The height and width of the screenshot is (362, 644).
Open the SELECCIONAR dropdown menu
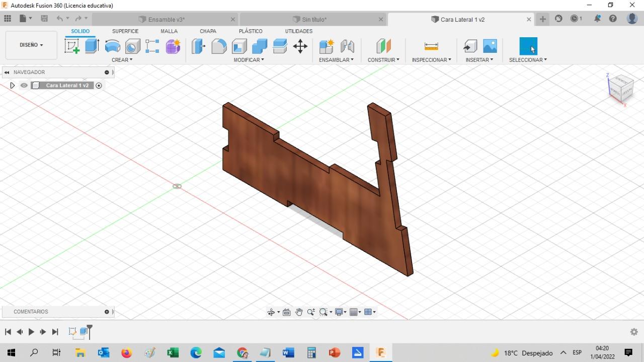[x=528, y=59]
